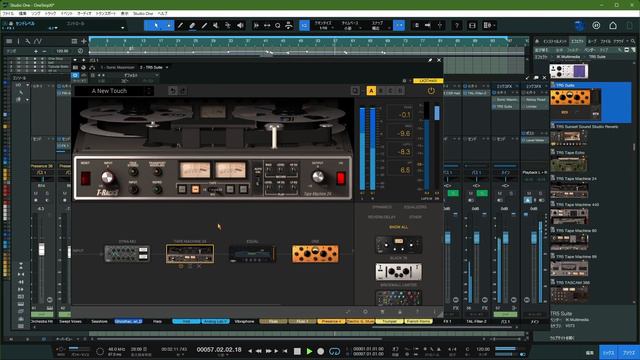
Task: Switch to the Loops tab in browser
Action: pos(592,41)
